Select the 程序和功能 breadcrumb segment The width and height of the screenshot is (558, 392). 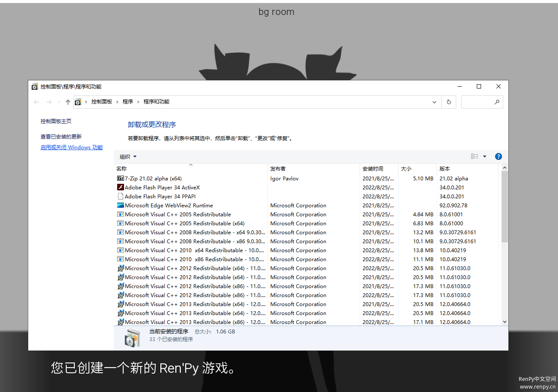tap(156, 102)
